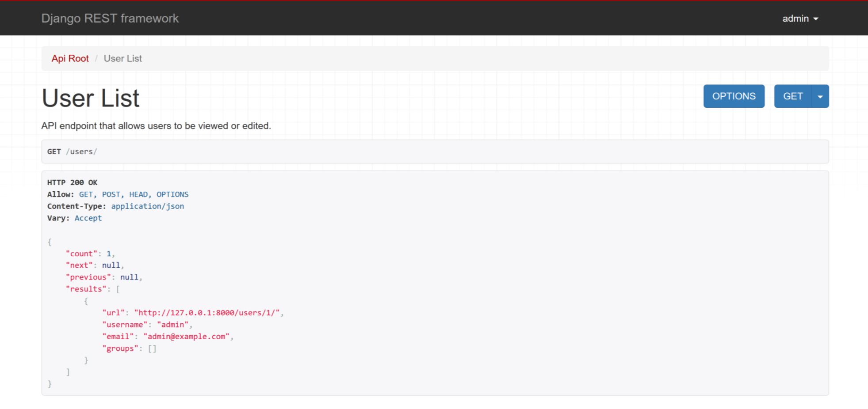The image size is (868, 409).
Task: Click the Vary Accept header value
Action: point(88,218)
